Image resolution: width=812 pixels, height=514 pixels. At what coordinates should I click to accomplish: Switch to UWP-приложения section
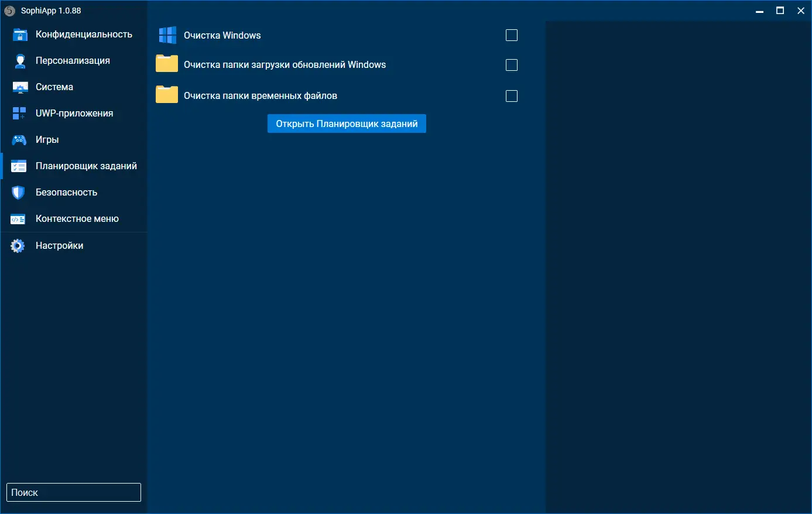pyautogui.click(x=74, y=114)
